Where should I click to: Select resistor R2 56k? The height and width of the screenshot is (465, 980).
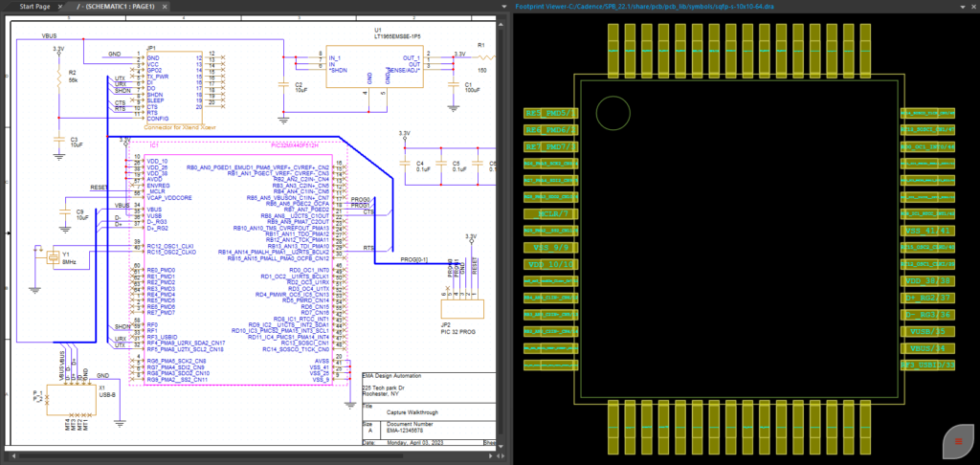(x=59, y=78)
